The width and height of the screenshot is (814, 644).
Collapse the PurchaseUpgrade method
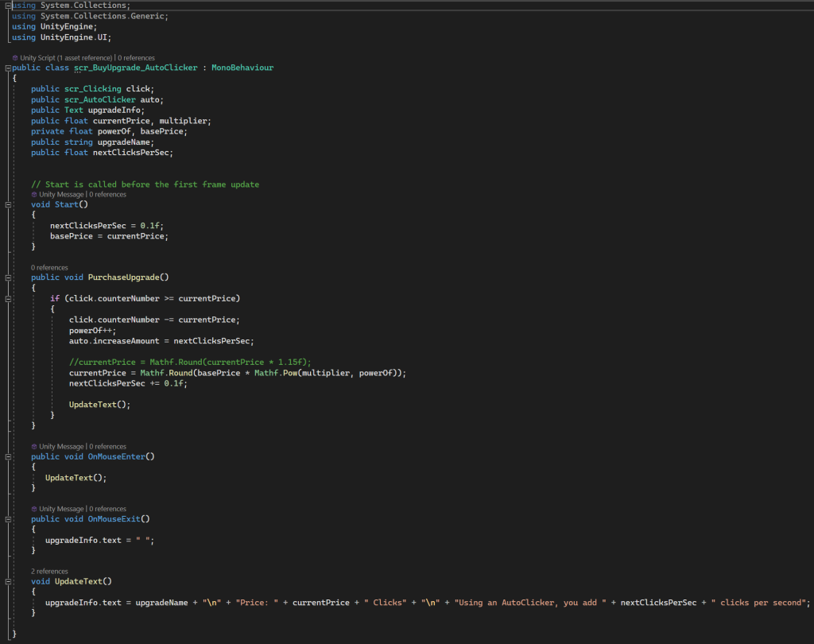(x=8, y=277)
